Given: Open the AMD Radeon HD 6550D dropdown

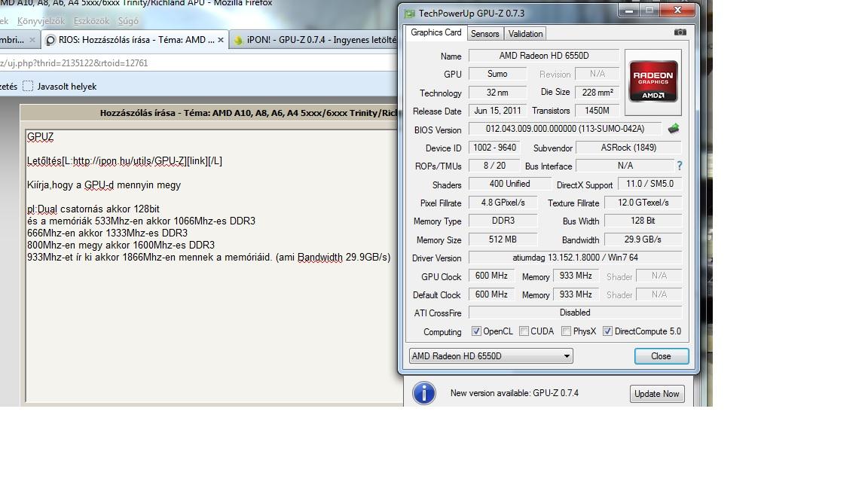Looking at the screenshot, I should (491, 356).
